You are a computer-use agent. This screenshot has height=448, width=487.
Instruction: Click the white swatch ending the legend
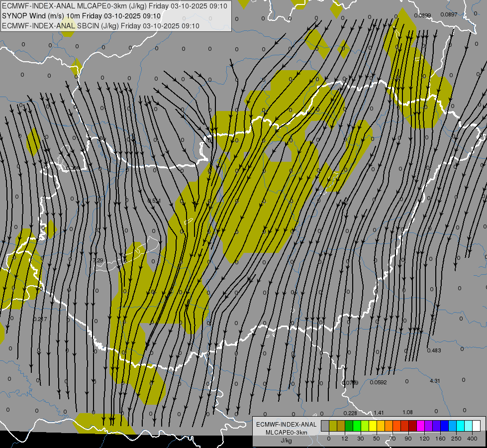[x=477, y=426]
